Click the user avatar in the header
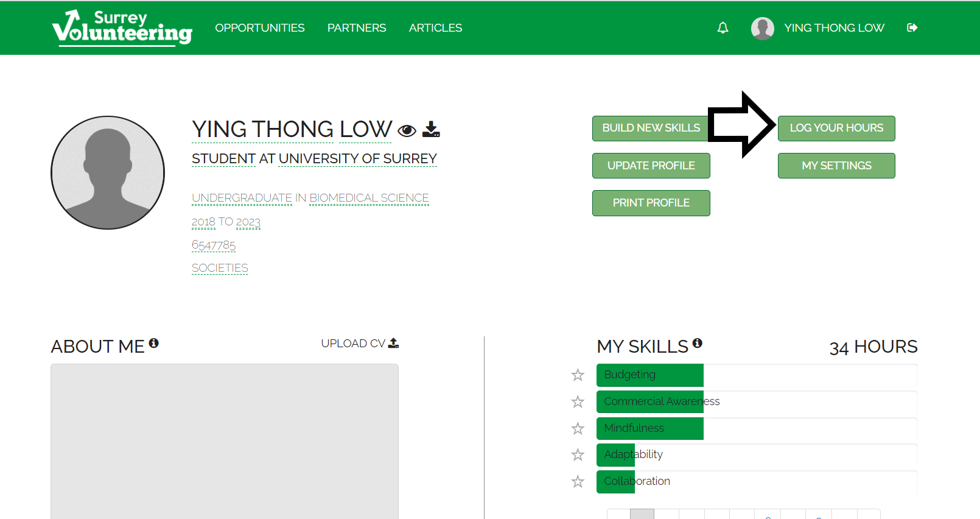This screenshot has height=519, width=980. click(762, 28)
